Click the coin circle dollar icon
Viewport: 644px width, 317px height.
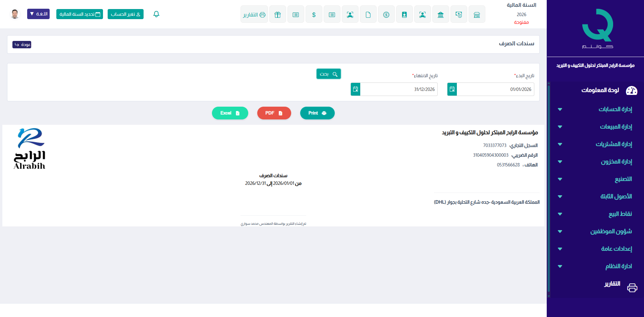(x=386, y=14)
